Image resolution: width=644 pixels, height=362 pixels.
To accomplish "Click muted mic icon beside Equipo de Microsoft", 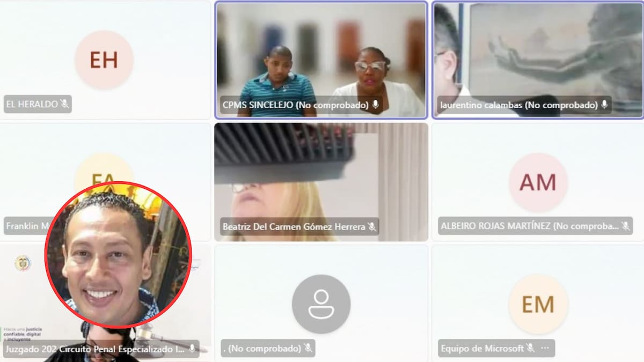I will pos(530,349).
